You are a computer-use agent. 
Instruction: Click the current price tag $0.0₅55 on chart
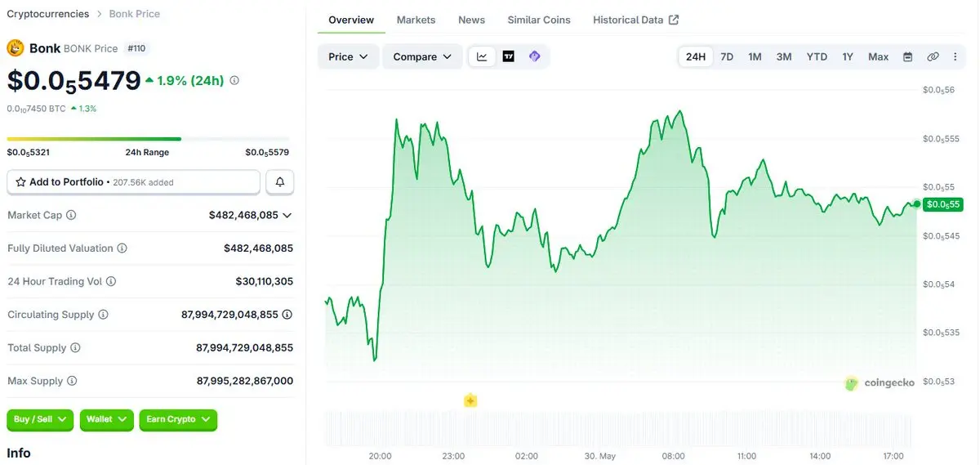tap(942, 204)
